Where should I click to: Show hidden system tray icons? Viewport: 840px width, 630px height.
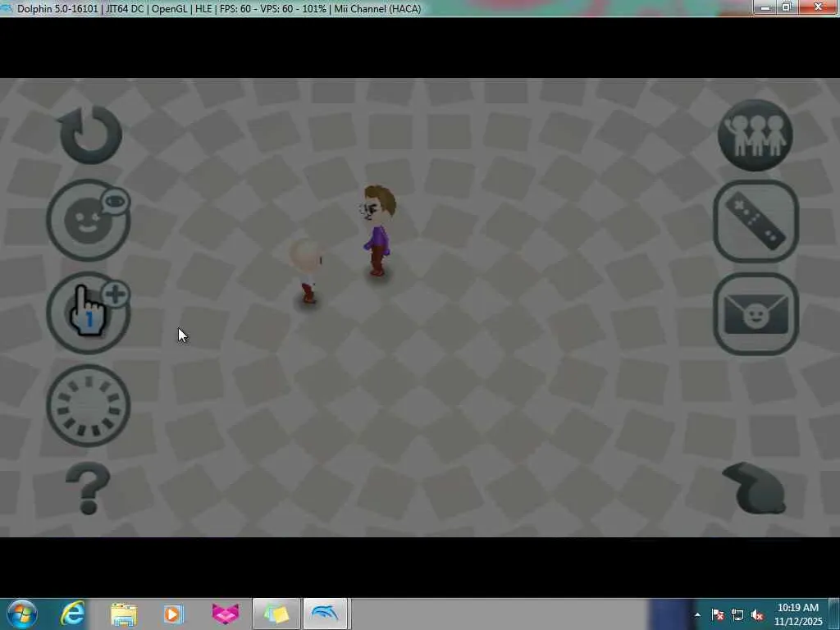point(697,614)
